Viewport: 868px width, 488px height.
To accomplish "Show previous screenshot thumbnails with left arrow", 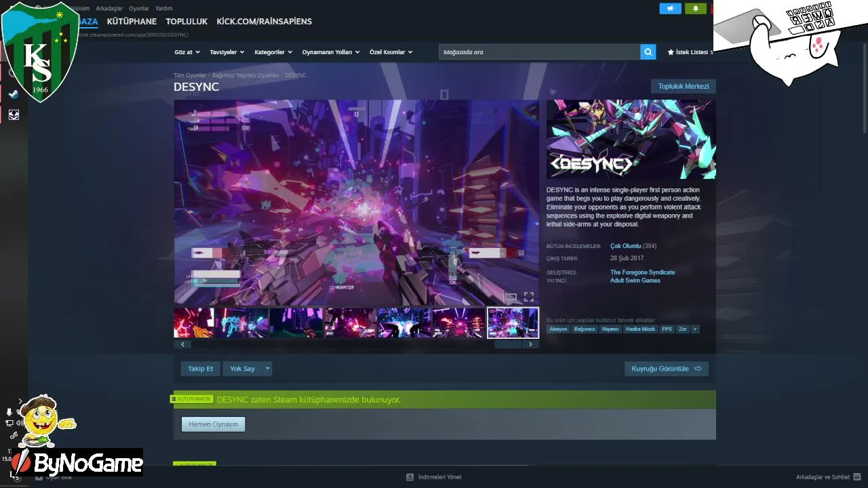I will pyautogui.click(x=182, y=344).
